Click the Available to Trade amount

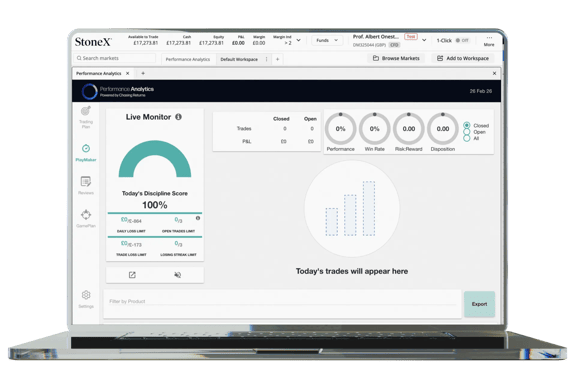tap(145, 43)
